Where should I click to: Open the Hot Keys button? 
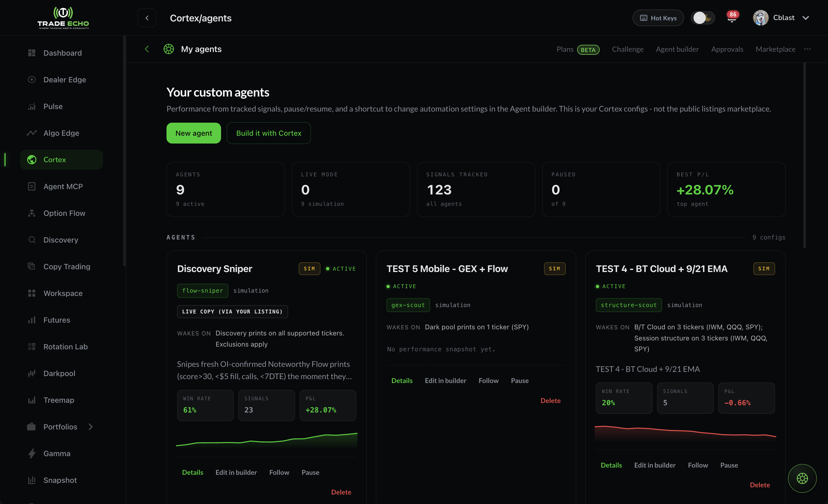[658, 18]
